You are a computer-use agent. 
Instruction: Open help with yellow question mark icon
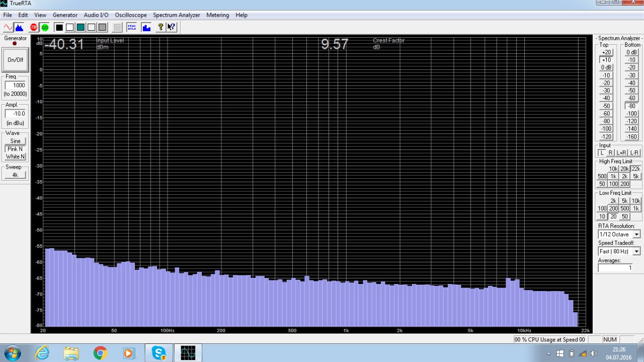(160, 27)
